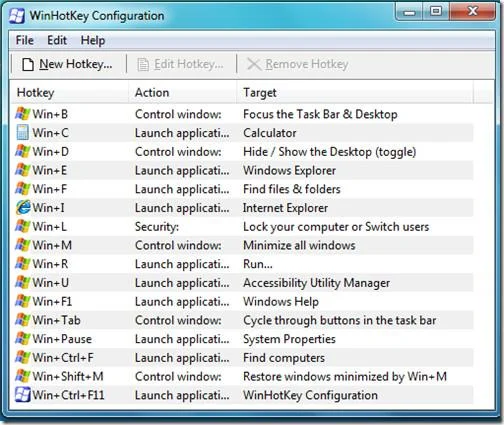Click the new document icon on New Hotkey
The width and height of the screenshot is (504, 425).
[x=28, y=64]
